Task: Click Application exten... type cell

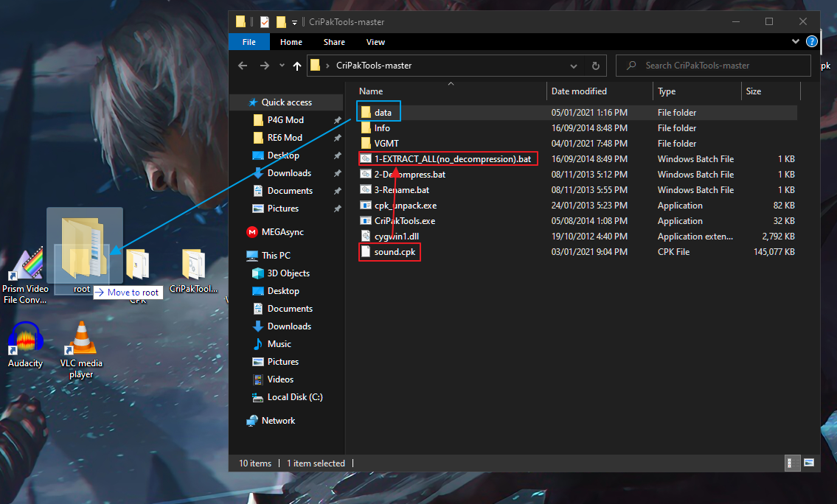Action: click(695, 237)
